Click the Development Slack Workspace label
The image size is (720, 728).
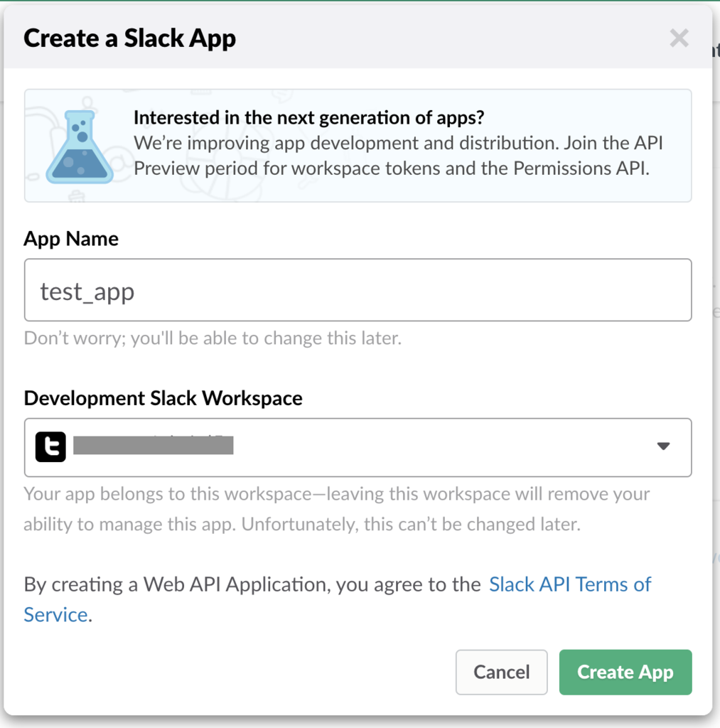click(163, 398)
